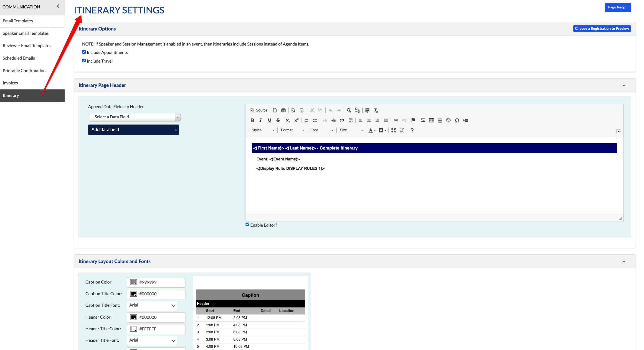Disable the Enable Editor checkbox

pyautogui.click(x=247, y=225)
